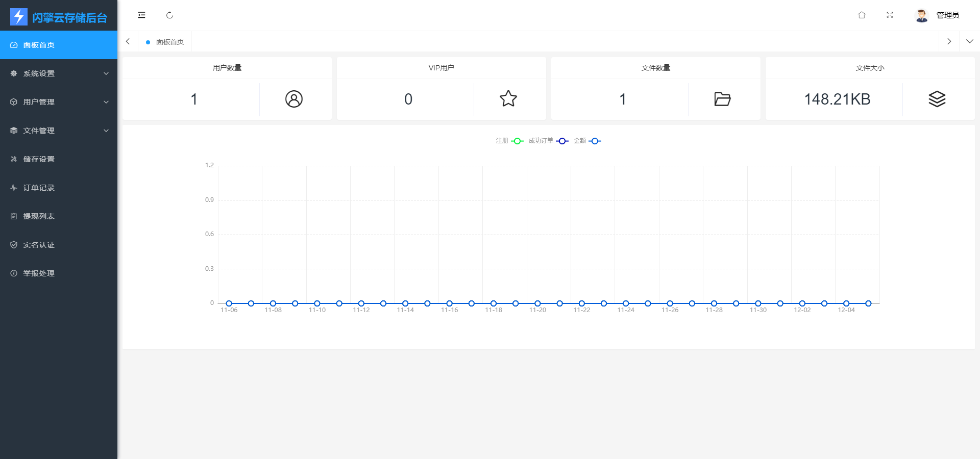
Task: Click the refresh page icon
Action: (x=169, y=15)
